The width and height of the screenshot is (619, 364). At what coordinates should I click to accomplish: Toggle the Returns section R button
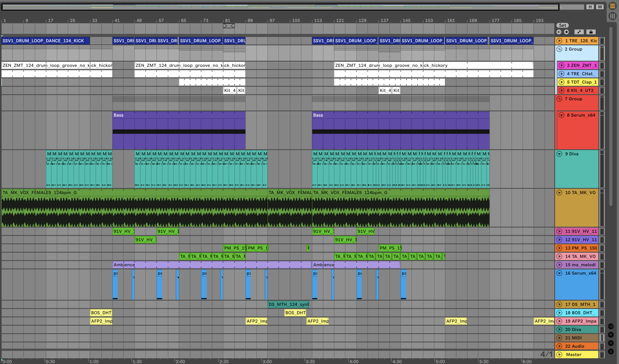point(611,335)
